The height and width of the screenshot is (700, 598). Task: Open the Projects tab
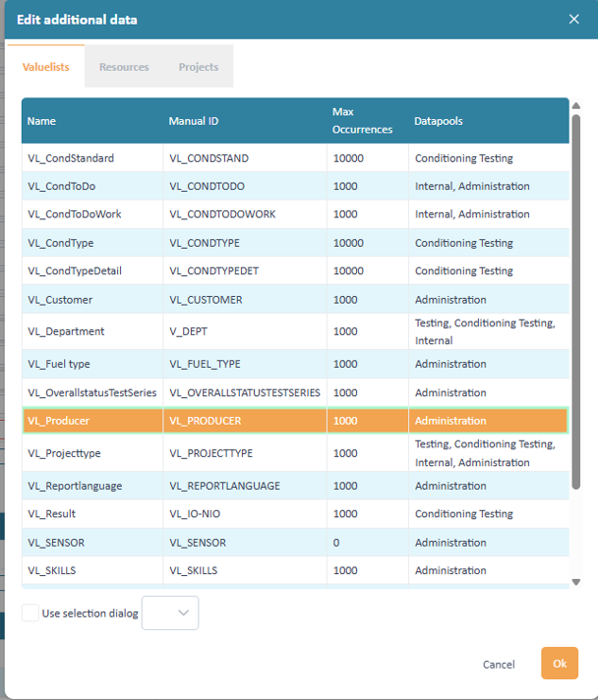coord(199,67)
